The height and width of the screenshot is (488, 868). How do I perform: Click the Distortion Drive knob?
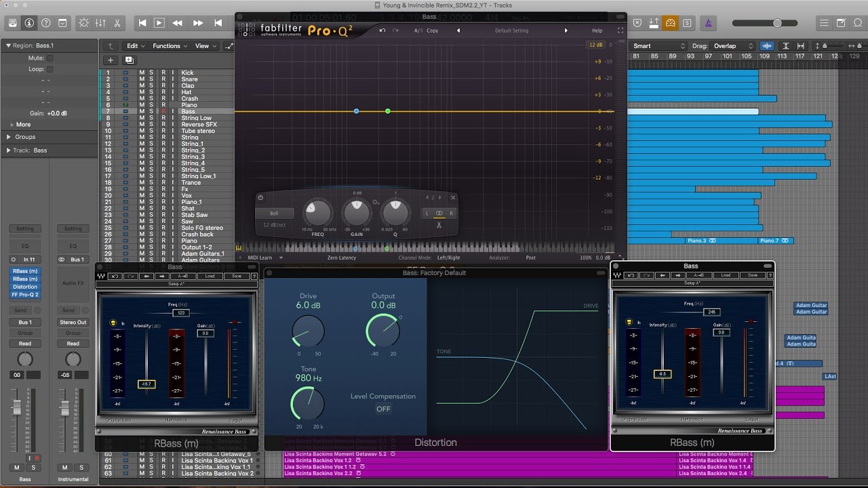pyautogui.click(x=307, y=331)
